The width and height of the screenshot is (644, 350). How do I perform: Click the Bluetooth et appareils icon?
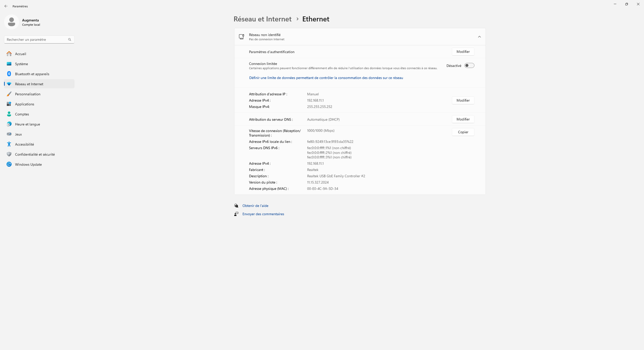(9, 74)
